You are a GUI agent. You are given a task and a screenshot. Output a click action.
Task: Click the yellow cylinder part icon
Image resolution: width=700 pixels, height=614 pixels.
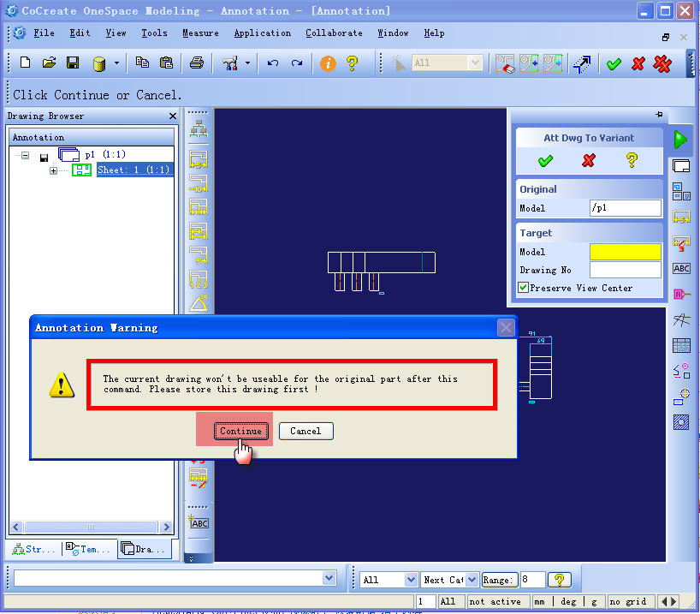99,63
